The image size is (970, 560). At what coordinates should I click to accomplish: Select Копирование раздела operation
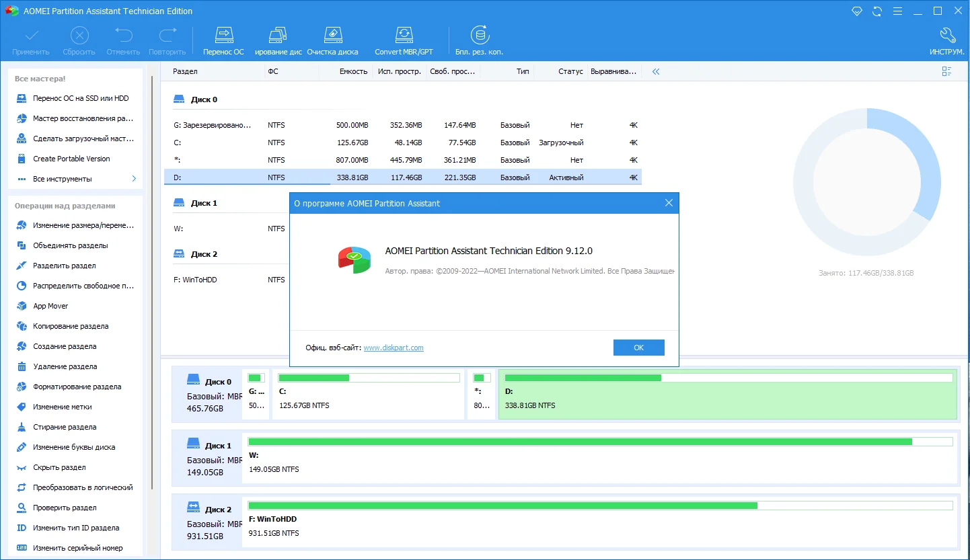click(x=75, y=326)
